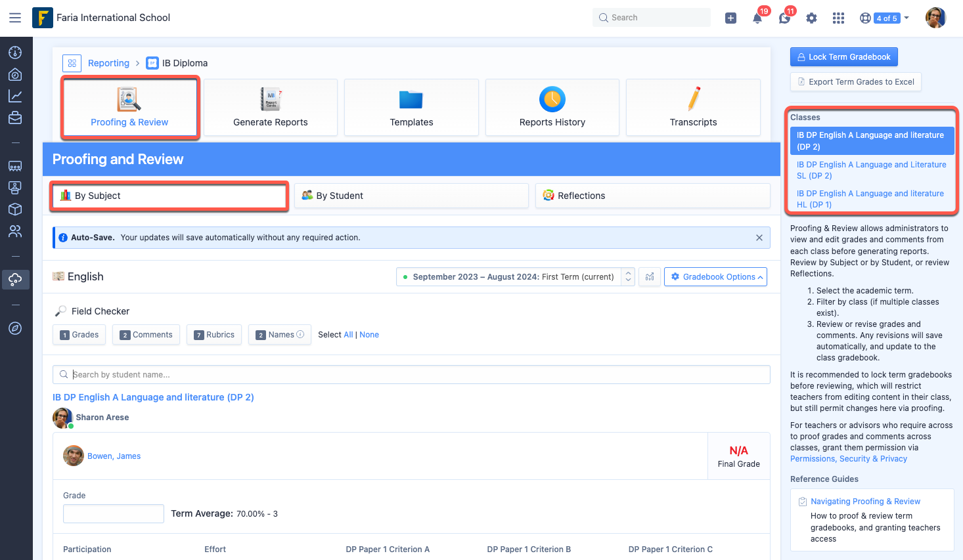Open the academic term dropdown
The width and height of the screenshot is (963, 560).
(x=515, y=277)
